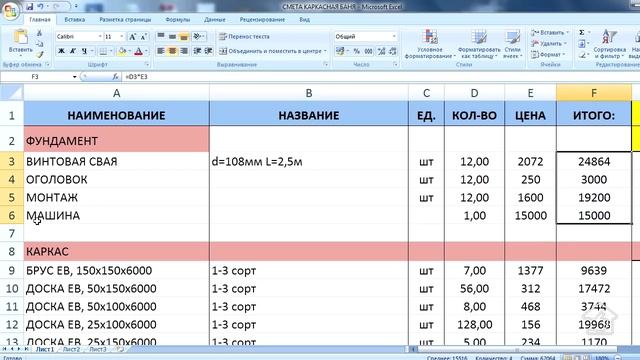Paste using the Вставить clipboard button
This screenshot has width=640, height=360.
coord(20,42)
